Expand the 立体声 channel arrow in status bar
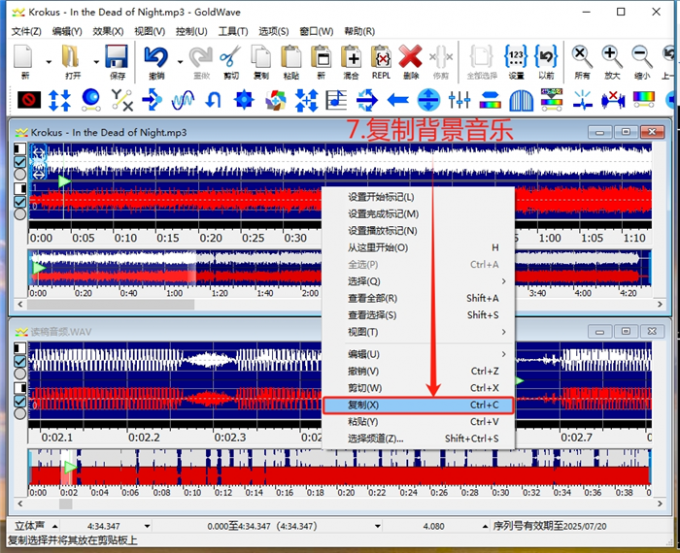 click(x=55, y=527)
